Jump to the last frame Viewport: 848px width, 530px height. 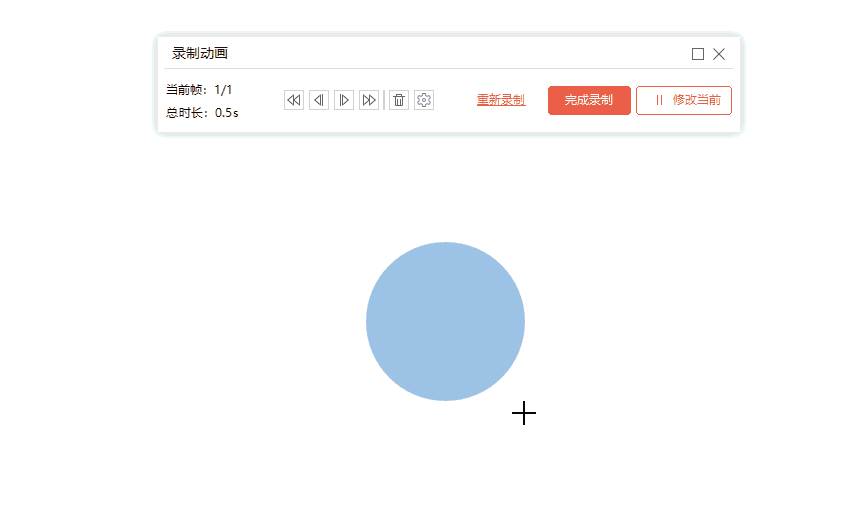tap(369, 100)
